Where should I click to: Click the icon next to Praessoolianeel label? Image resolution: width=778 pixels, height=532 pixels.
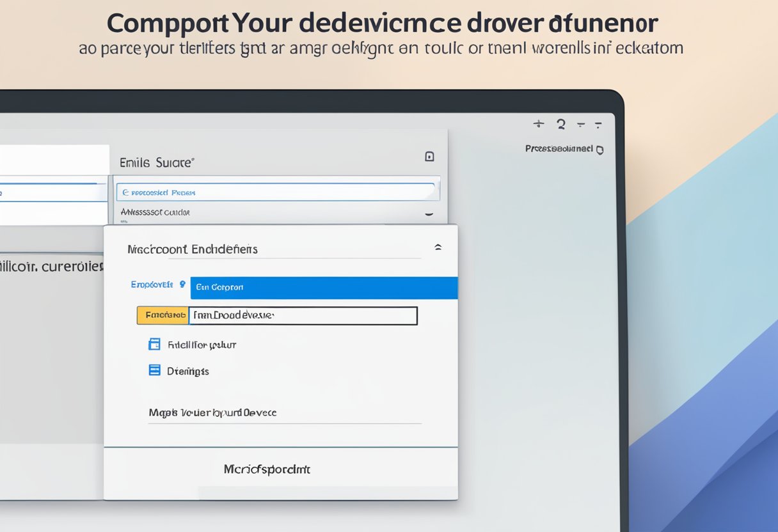[599, 150]
